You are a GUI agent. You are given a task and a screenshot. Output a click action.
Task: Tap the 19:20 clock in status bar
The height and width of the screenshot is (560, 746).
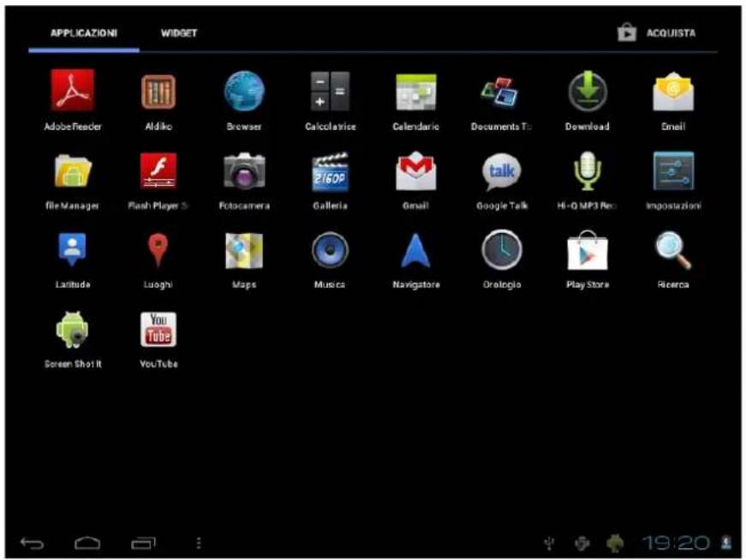click(x=676, y=543)
